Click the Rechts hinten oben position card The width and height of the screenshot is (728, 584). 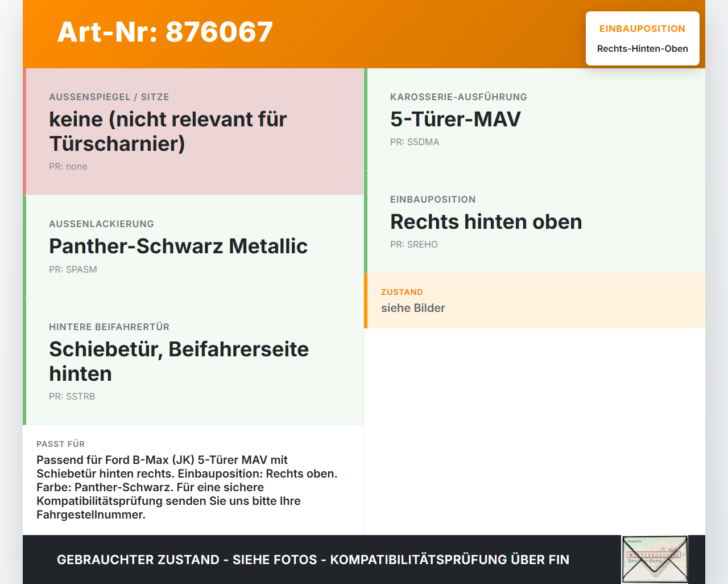pos(535,222)
